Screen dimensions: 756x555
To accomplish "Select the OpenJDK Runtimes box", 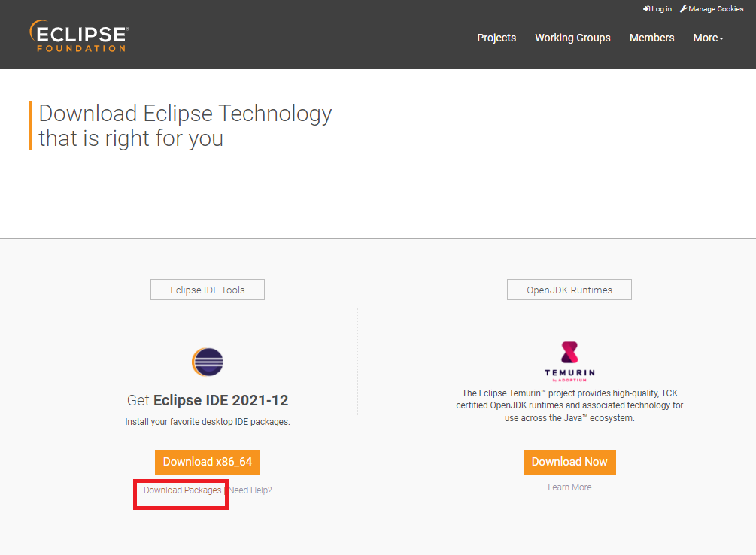I will (x=569, y=290).
